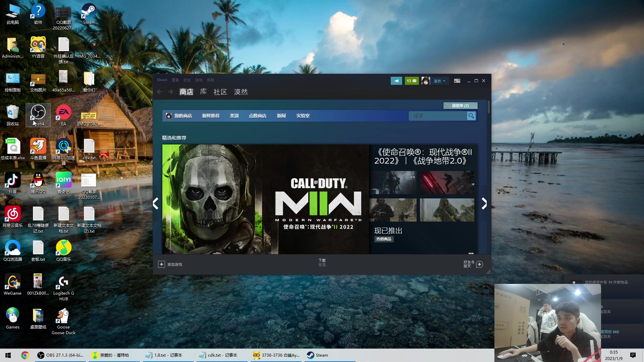Expand the 新鲜推荐 dropdown
The height and width of the screenshot is (362, 644).
tap(211, 116)
